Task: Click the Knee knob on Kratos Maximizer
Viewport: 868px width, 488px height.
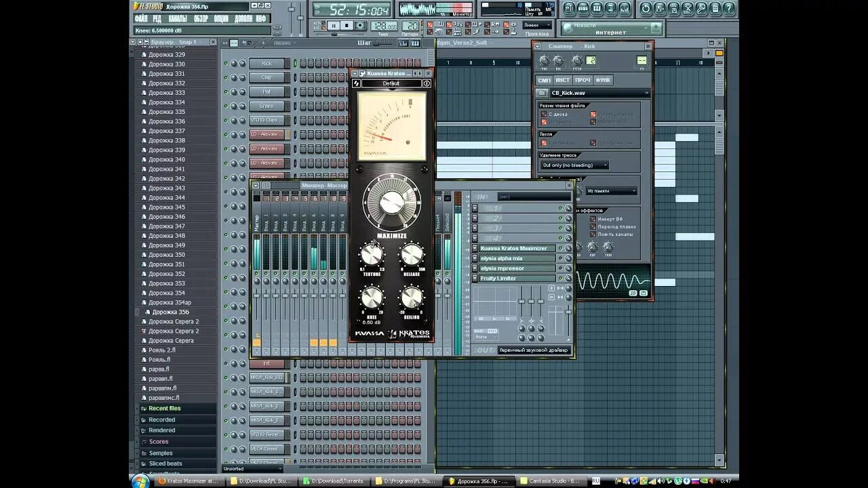Action: (372, 298)
